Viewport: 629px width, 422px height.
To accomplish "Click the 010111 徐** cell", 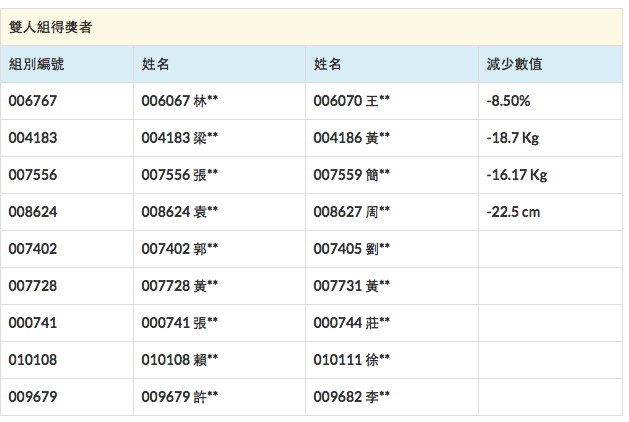I will point(352,360).
